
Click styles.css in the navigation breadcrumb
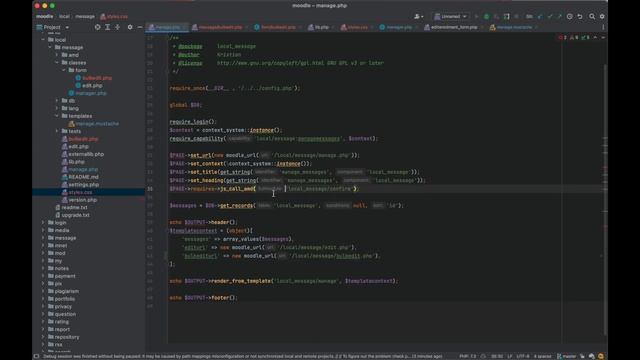(114, 16)
